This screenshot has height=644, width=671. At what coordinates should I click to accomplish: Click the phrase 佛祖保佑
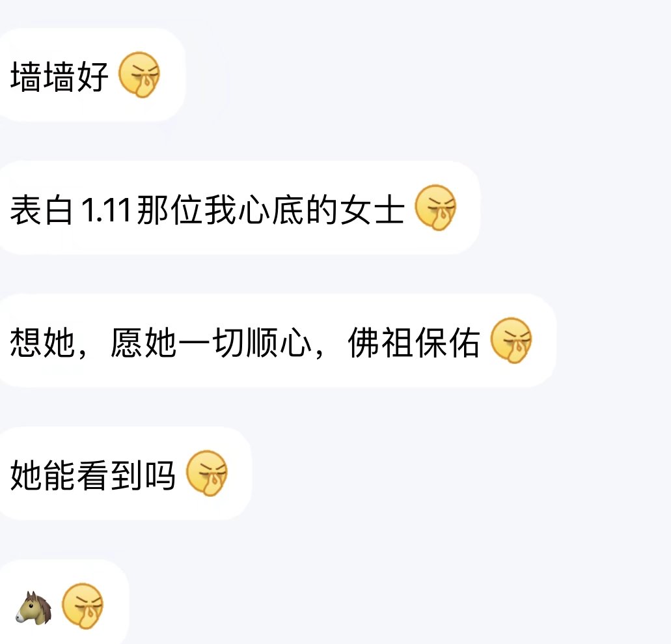[x=414, y=342]
